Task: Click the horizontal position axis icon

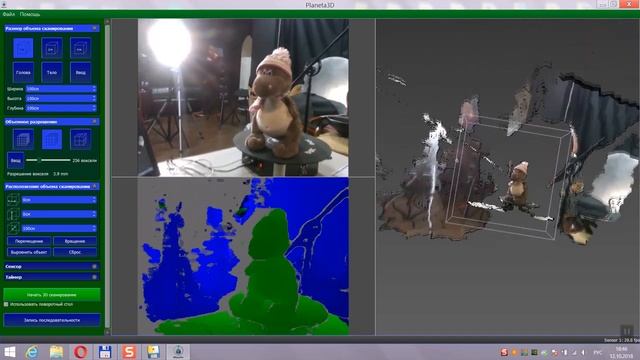Action: click(x=13, y=200)
